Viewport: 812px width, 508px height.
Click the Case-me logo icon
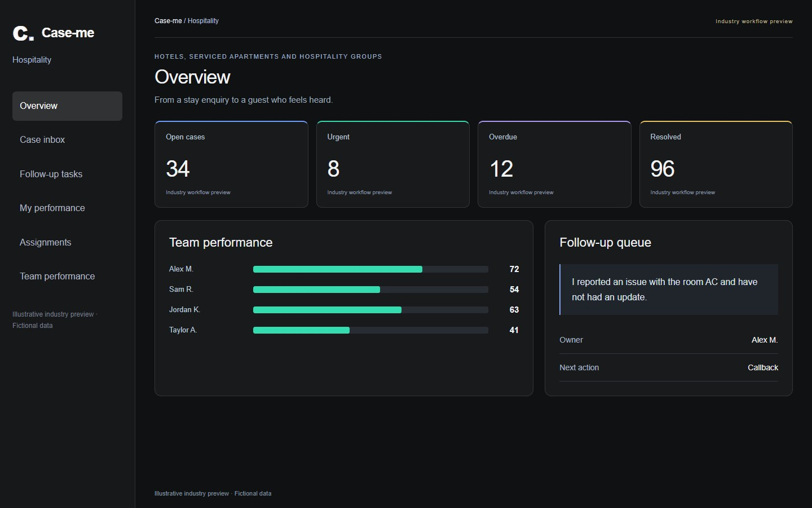pos(23,33)
